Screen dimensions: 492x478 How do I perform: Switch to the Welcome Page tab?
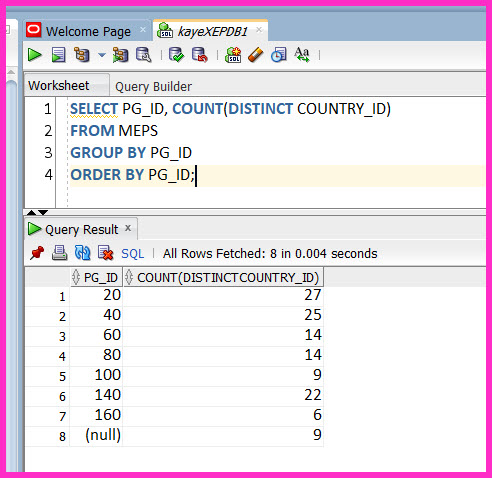tap(88, 31)
